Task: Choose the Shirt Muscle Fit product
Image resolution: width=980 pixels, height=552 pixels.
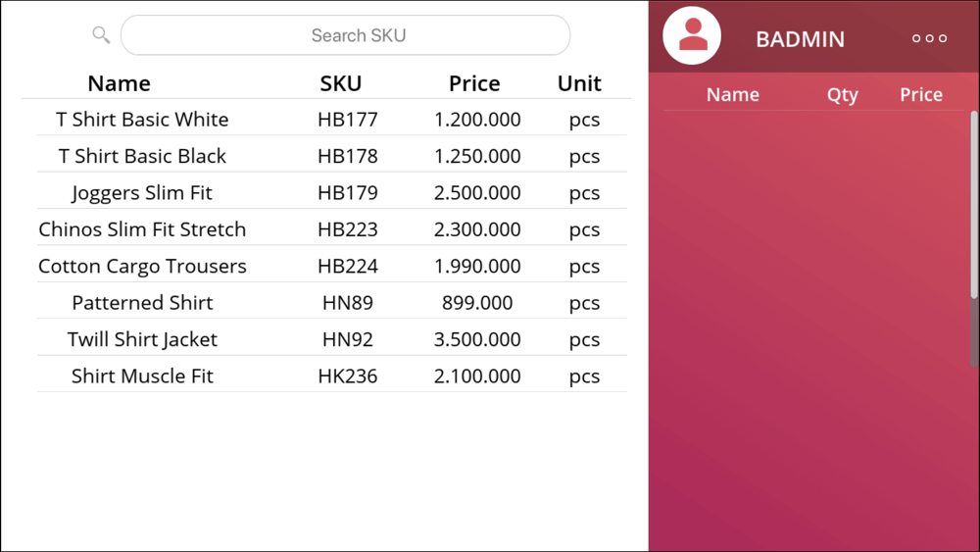Action: (x=332, y=376)
